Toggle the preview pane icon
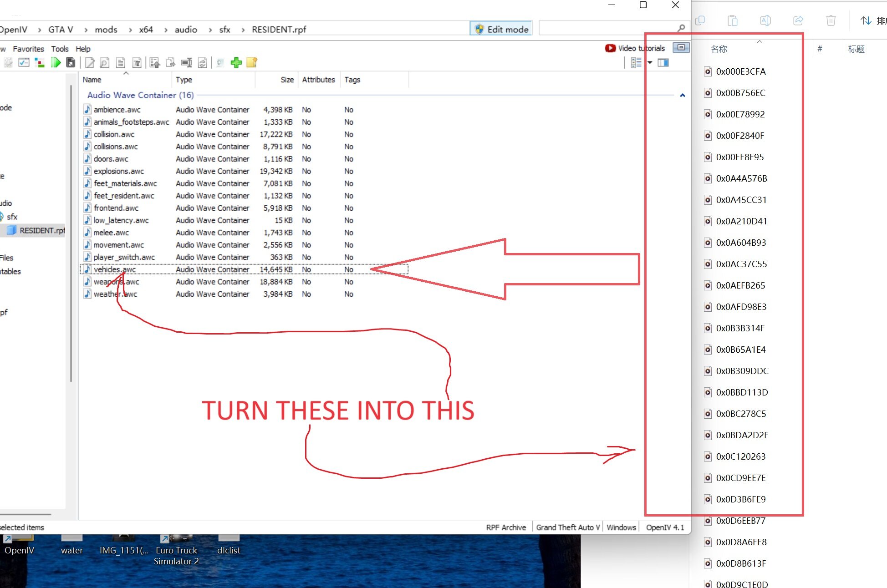This screenshot has height=588, width=887. [663, 63]
